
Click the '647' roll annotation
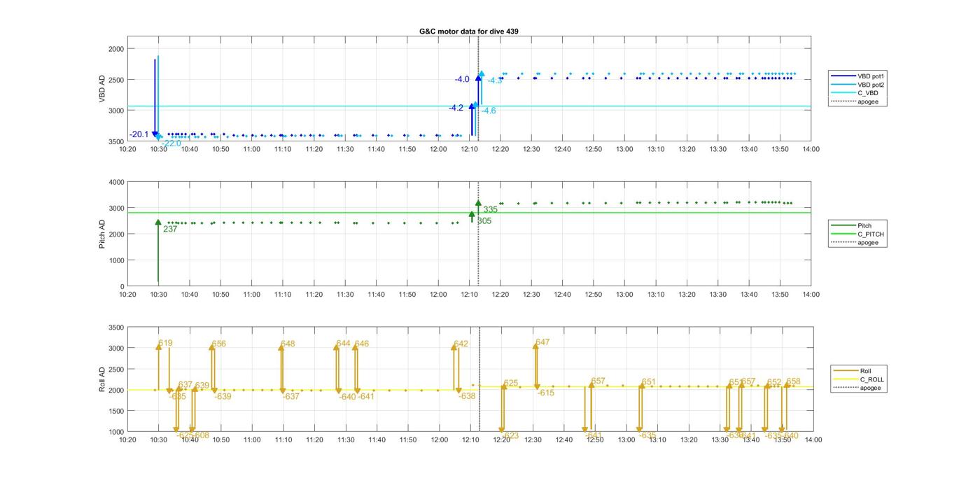pos(542,342)
